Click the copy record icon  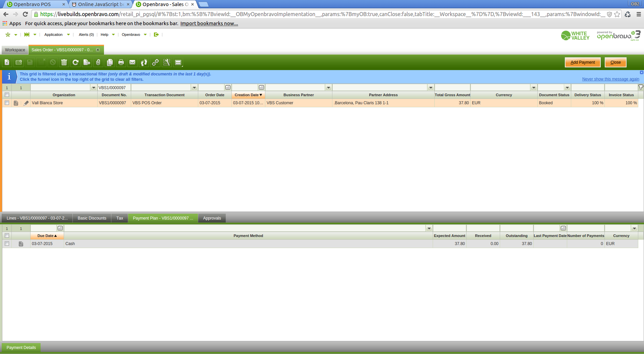click(x=110, y=62)
